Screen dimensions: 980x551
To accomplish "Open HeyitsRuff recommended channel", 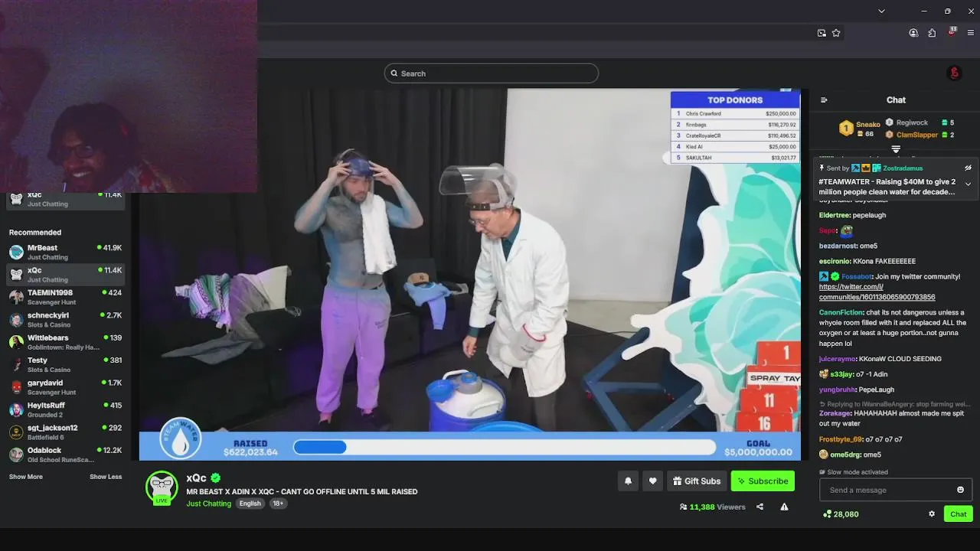I will click(65, 409).
